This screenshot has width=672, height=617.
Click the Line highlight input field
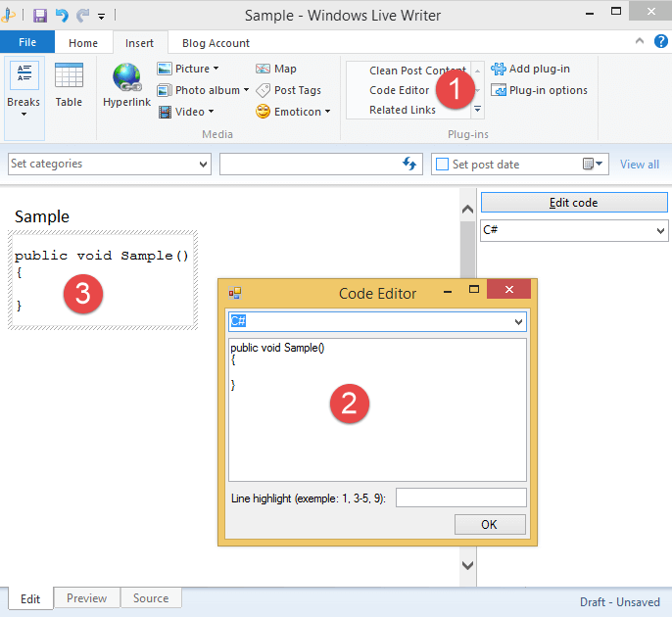pos(460,498)
